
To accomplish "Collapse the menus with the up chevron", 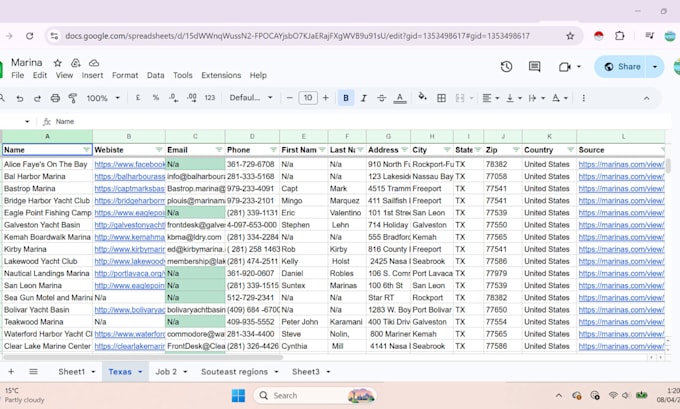I will pyautogui.click(x=647, y=98).
